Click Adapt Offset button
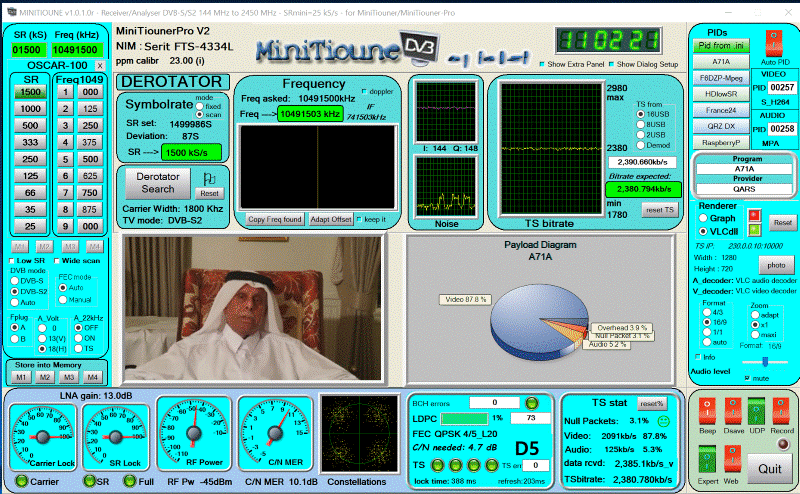800x494 pixels. [331, 219]
